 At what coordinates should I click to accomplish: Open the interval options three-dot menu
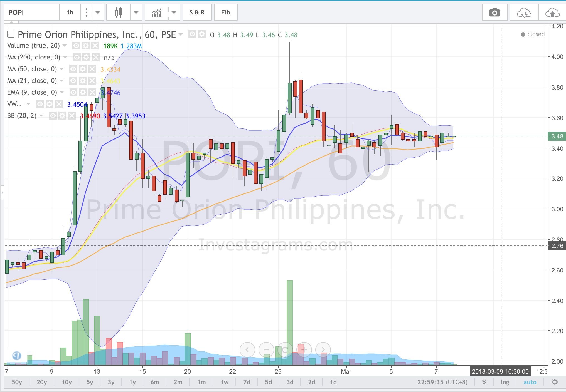point(87,13)
